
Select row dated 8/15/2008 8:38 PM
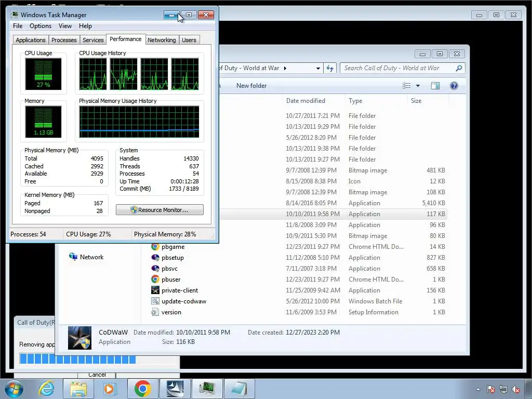pos(332,181)
